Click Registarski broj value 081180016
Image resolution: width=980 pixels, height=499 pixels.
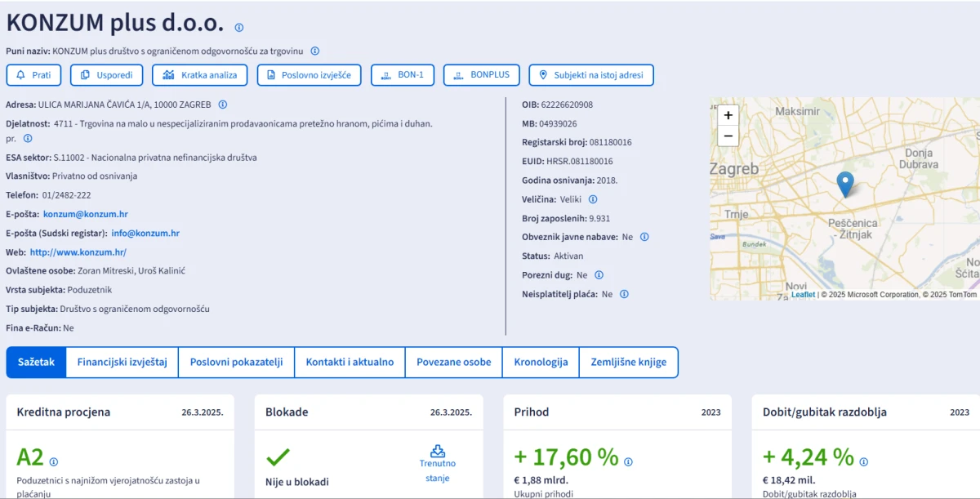point(610,142)
